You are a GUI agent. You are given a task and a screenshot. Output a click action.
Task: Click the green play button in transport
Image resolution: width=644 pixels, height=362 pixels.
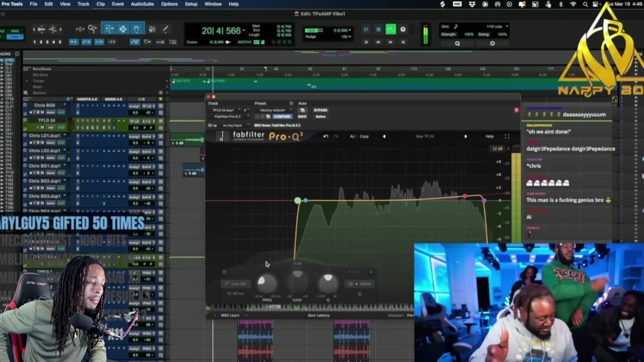point(390,30)
